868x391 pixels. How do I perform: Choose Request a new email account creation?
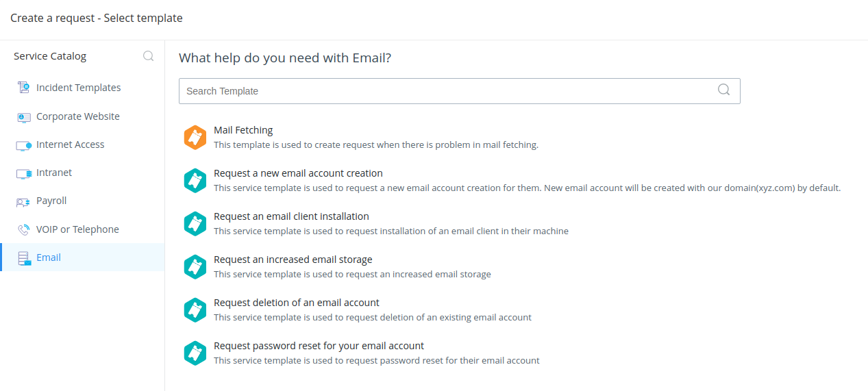point(298,173)
